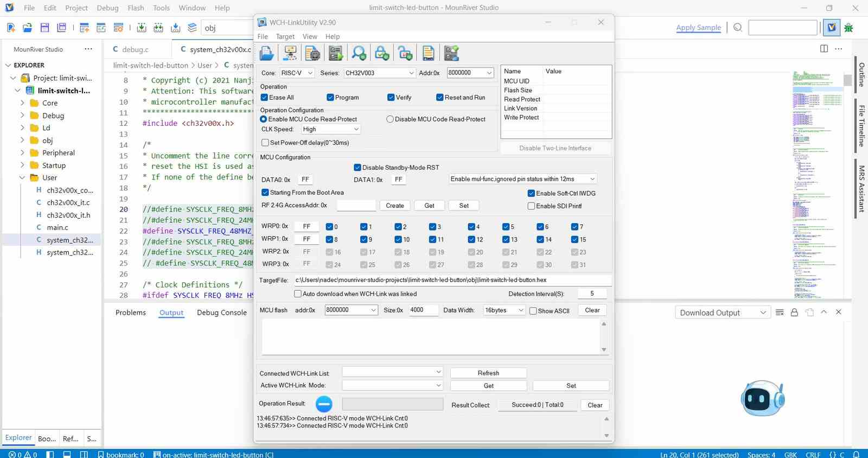
Task: Open the Core RISC-V dropdown
Action: click(297, 73)
